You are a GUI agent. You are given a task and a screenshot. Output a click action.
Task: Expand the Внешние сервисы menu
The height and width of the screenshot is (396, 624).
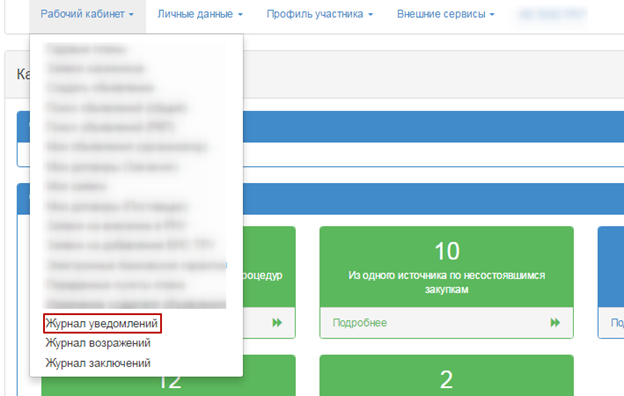tap(445, 14)
